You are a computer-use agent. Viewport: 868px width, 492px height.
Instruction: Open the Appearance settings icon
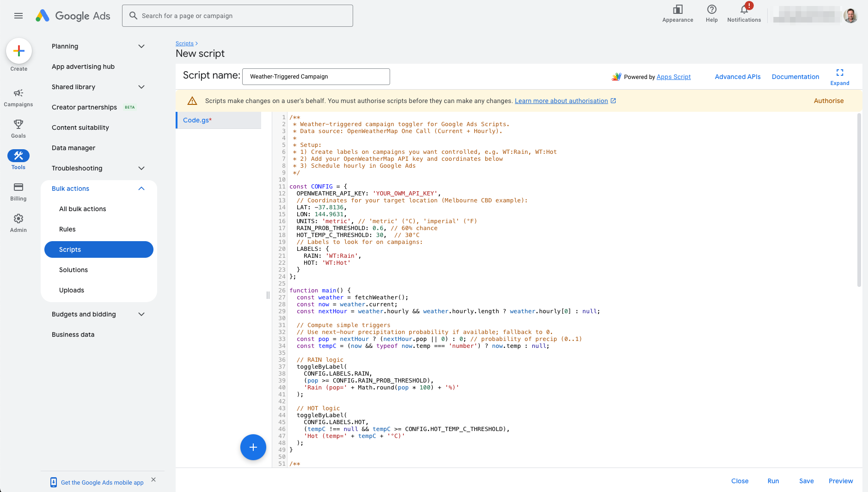677,10
